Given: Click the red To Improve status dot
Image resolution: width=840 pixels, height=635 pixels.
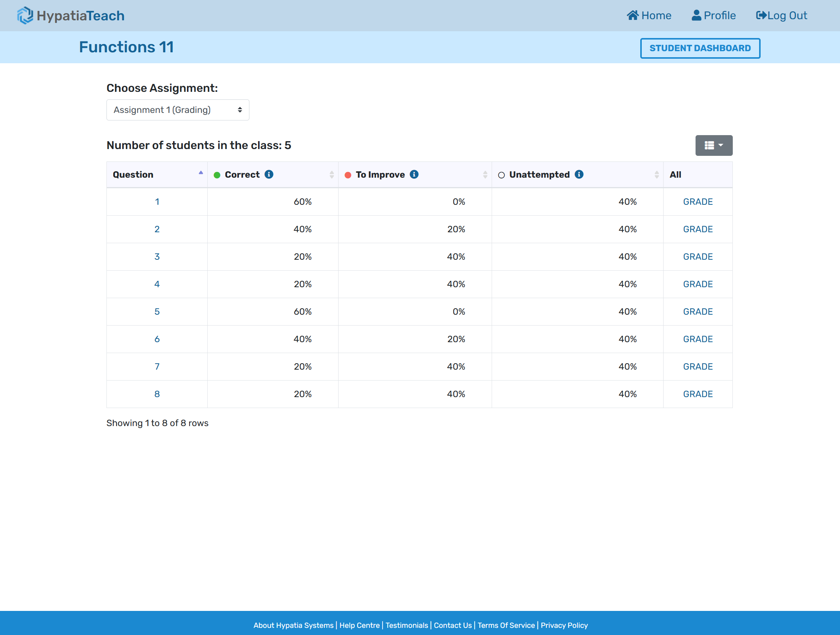Looking at the screenshot, I should (348, 175).
